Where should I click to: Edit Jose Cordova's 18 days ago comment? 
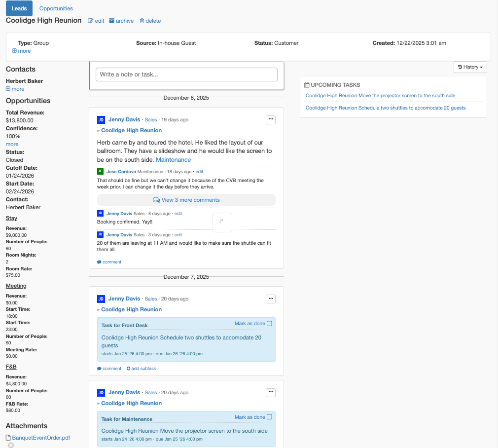(x=200, y=172)
